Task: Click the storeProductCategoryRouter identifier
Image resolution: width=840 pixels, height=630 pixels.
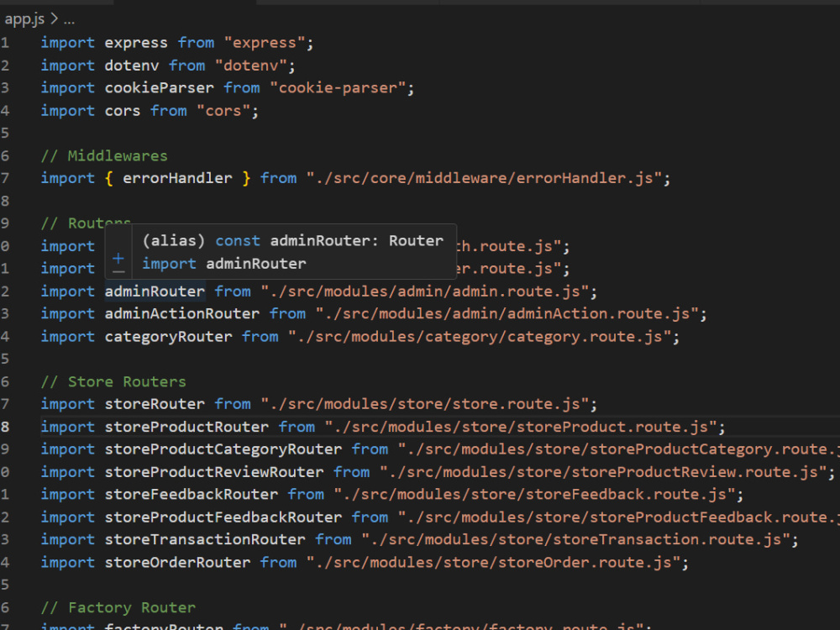Action: point(223,449)
